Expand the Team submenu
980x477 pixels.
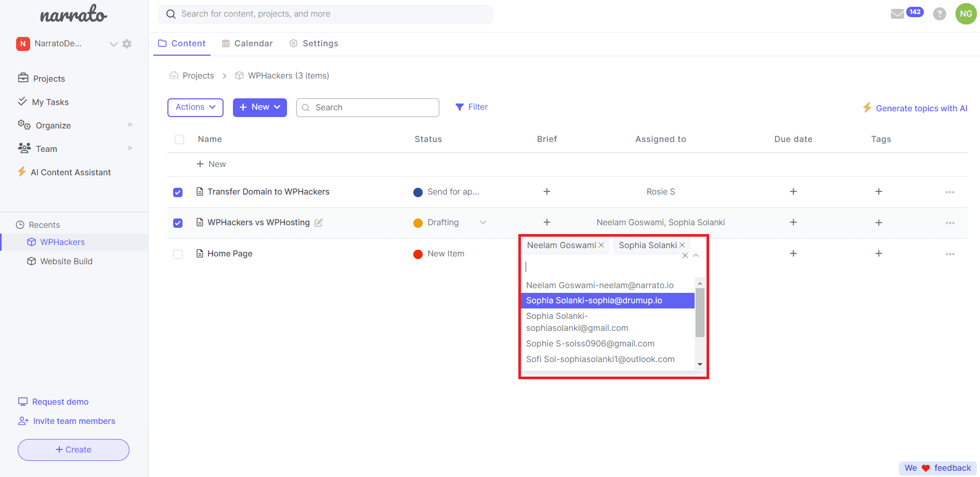pos(130,148)
